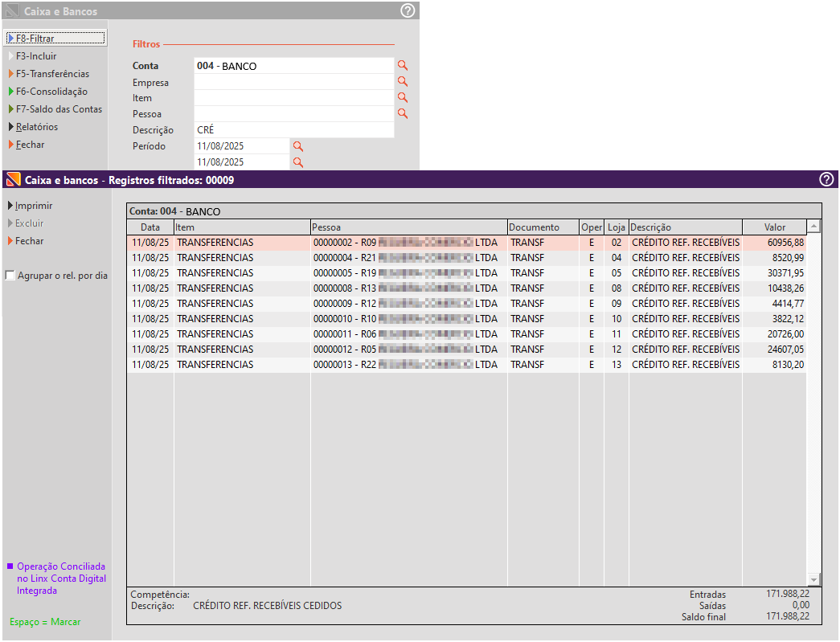Click the Data column header
Screen dimensions: 840x642
point(150,227)
